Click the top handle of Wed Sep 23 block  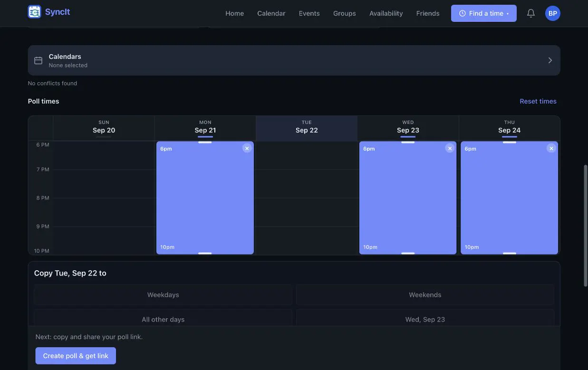pyautogui.click(x=408, y=142)
